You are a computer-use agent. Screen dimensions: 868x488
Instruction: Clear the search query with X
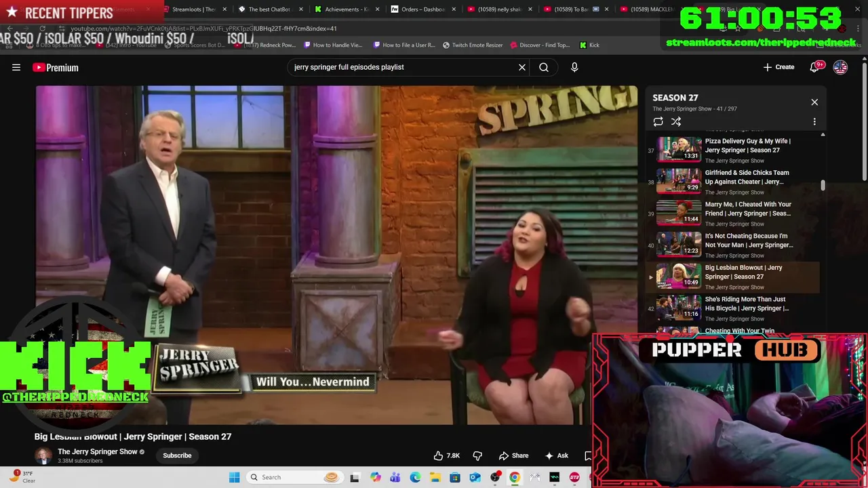[522, 67]
